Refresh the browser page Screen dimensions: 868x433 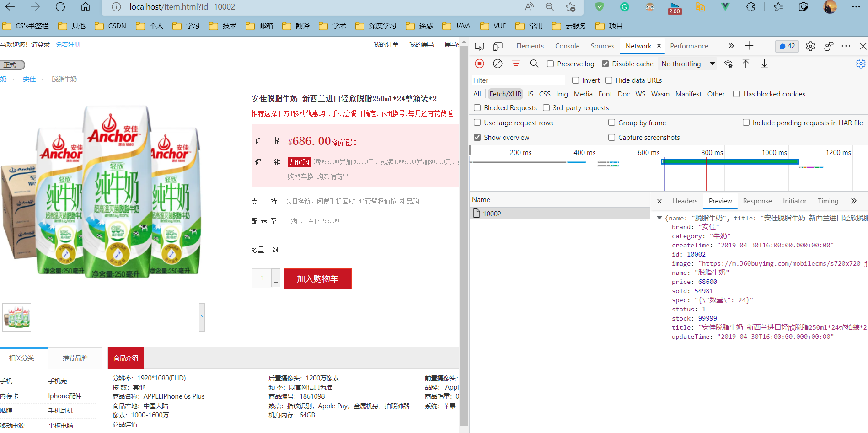tap(60, 7)
